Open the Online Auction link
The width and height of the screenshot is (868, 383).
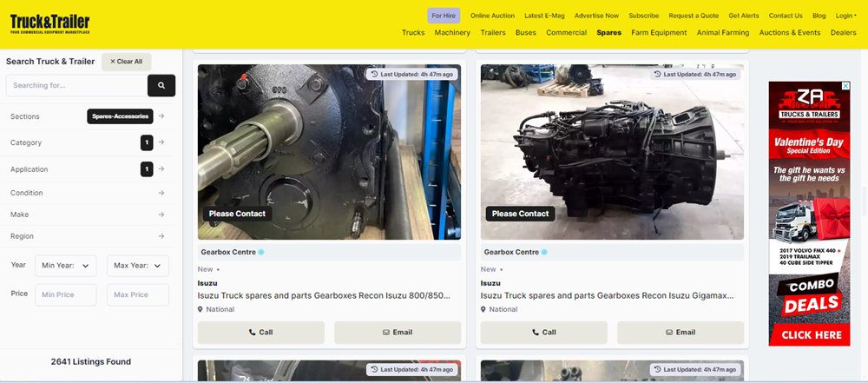493,16
